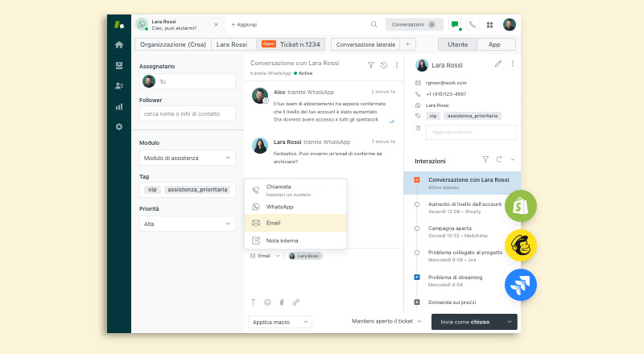Open the emoji picker icon
This screenshot has height=354, width=644.
tap(267, 303)
